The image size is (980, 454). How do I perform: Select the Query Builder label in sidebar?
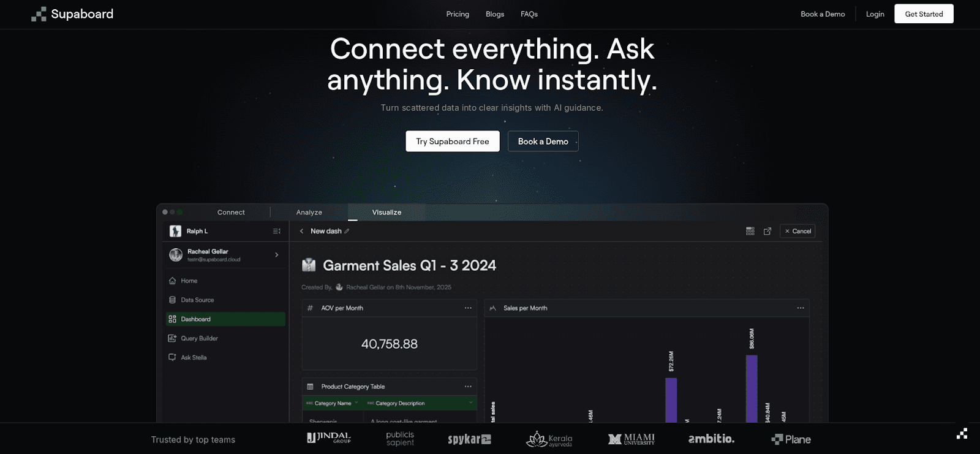[200, 338]
